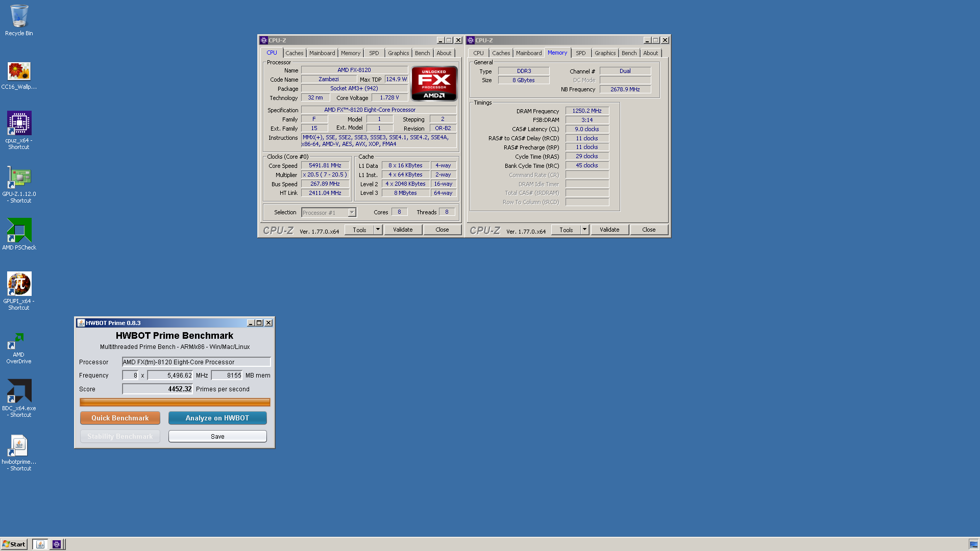This screenshot has height=551, width=980.
Task: Minimize the left CPU-Z window
Action: [x=440, y=40]
